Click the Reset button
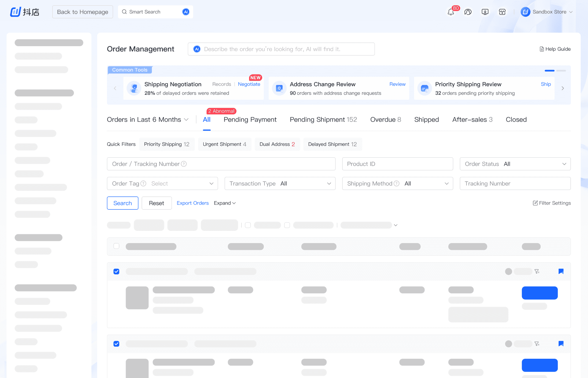Image resolution: width=588 pixels, height=378 pixels. point(156,203)
